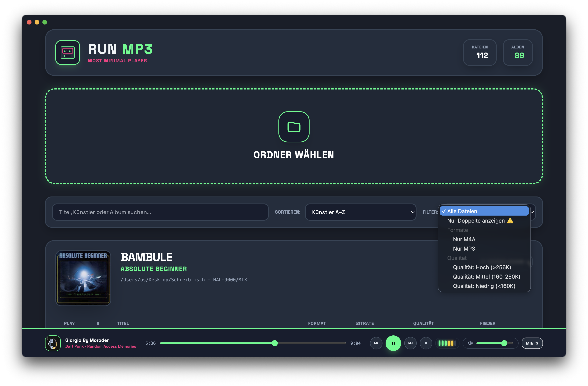Viewport: 588px width, 386px height.
Task: Click the MOST MINIMAL PLAYER tagline
Action: point(117,61)
